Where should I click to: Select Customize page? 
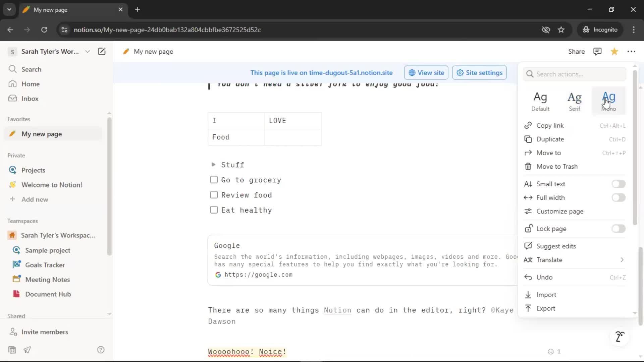coord(575,212)
